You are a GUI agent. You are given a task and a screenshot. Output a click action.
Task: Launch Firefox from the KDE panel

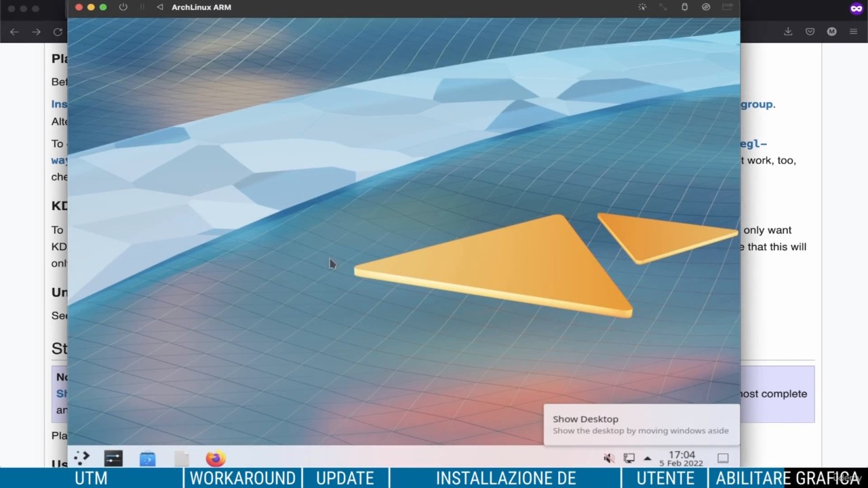pos(215,459)
